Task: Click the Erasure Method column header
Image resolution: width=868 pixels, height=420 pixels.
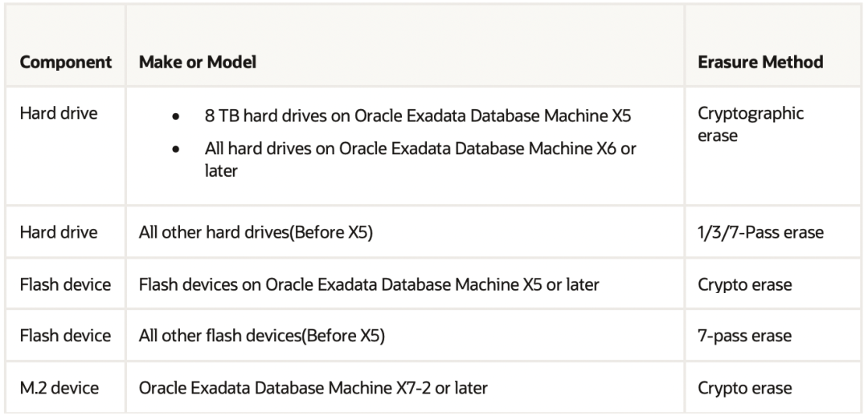Action: click(762, 63)
